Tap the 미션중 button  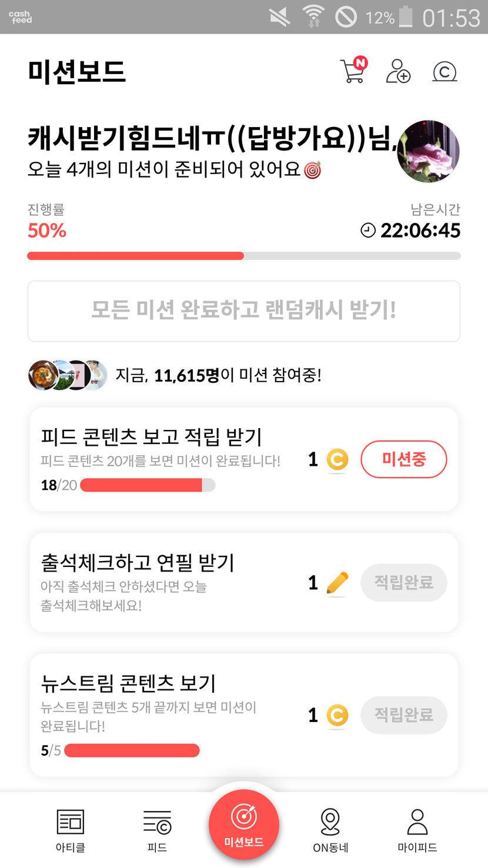tap(403, 459)
